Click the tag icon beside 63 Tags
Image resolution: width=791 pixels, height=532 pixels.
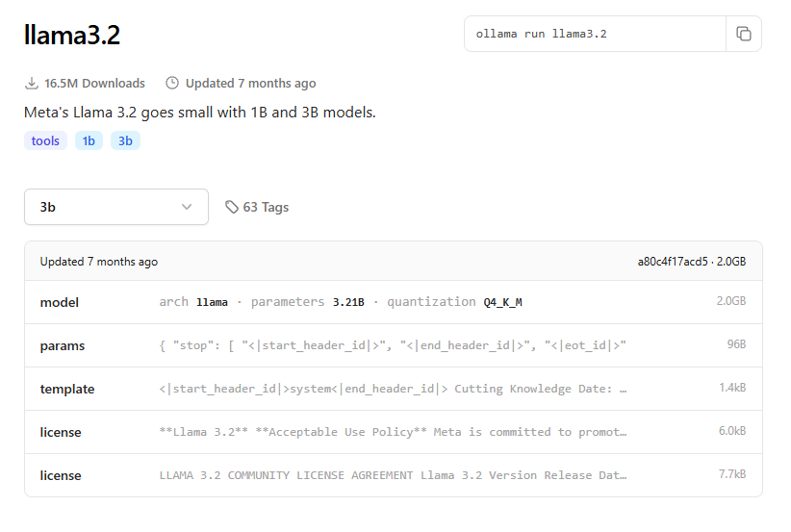click(x=232, y=207)
